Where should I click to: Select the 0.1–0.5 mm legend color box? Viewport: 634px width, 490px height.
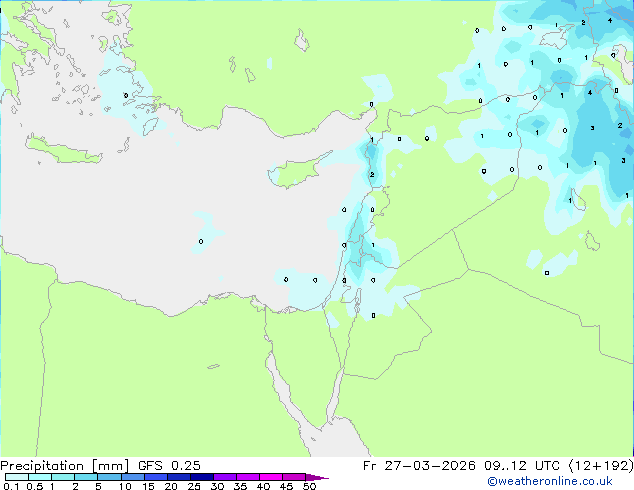tap(17, 477)
